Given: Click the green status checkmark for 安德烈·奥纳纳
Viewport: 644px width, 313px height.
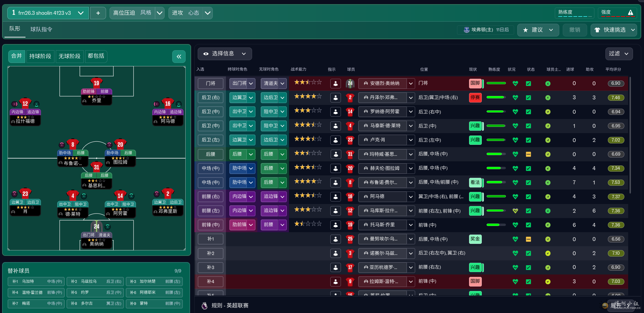Looking at the screenshot, I should 528,83.
